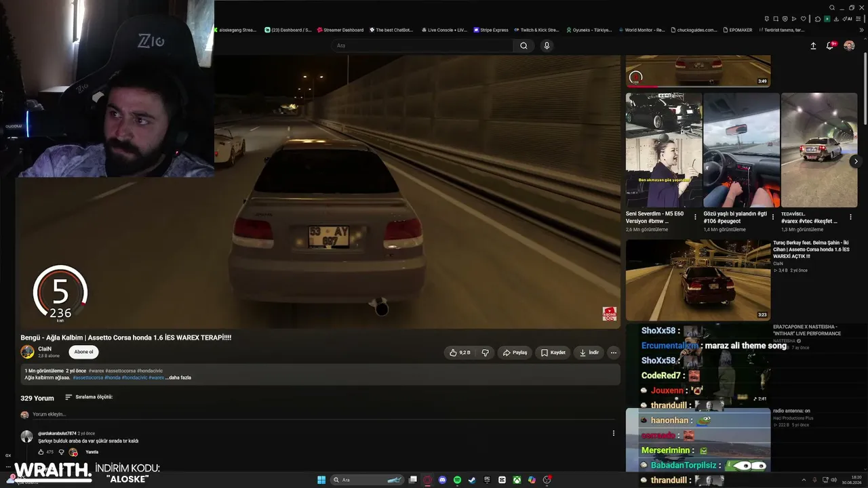Subscribe with the 'Abone ol' button

point(83,352)
